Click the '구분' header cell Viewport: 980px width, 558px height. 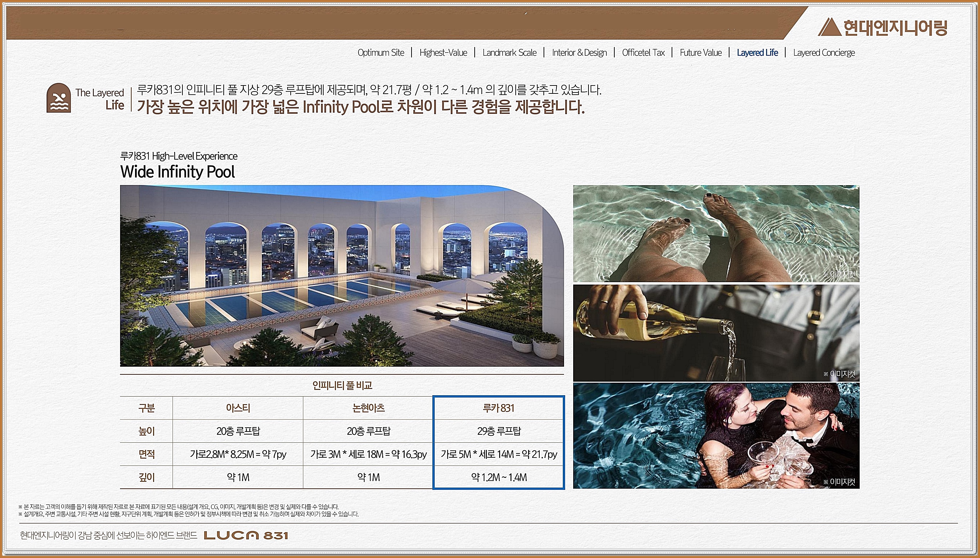click(146, 408)
